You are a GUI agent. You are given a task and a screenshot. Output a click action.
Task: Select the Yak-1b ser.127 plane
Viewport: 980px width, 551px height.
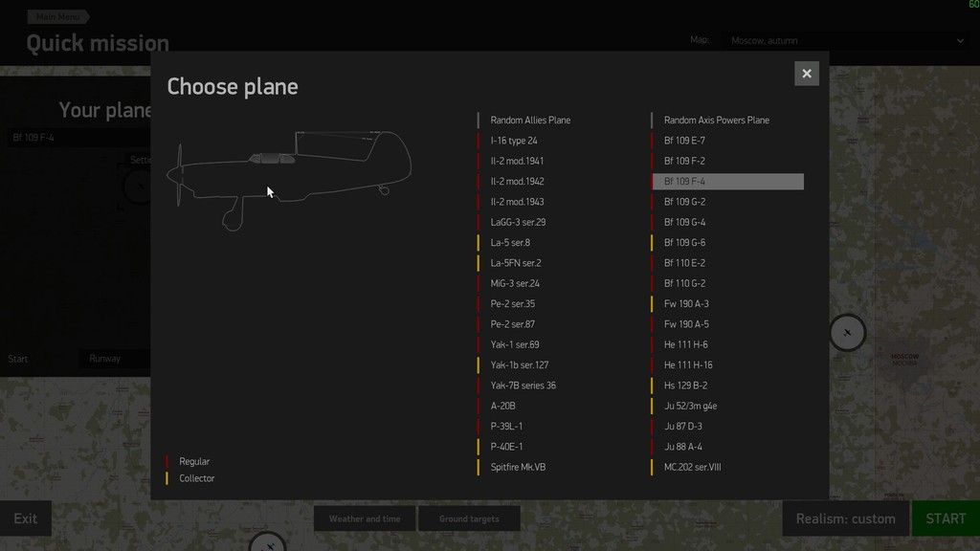(x=519, y=365)
